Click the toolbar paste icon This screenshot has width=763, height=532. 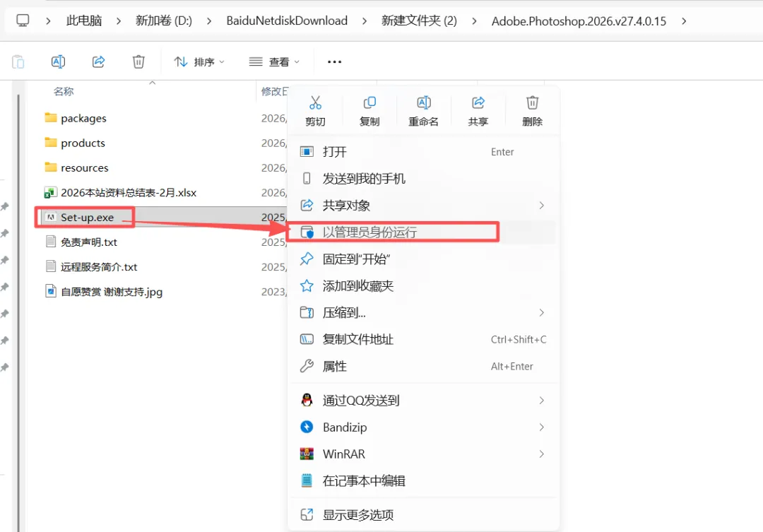click(x=18, y=61)
